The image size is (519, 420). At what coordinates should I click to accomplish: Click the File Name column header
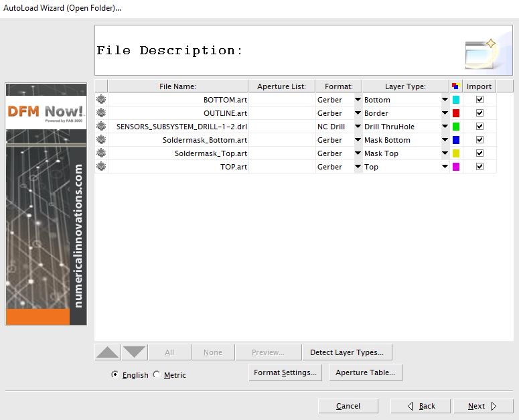tap(177, 86)
